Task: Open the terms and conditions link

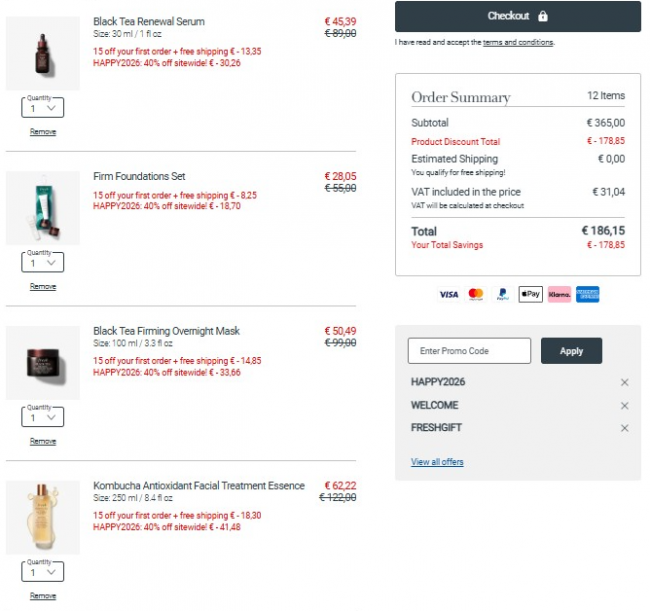Action: point(517,42)
